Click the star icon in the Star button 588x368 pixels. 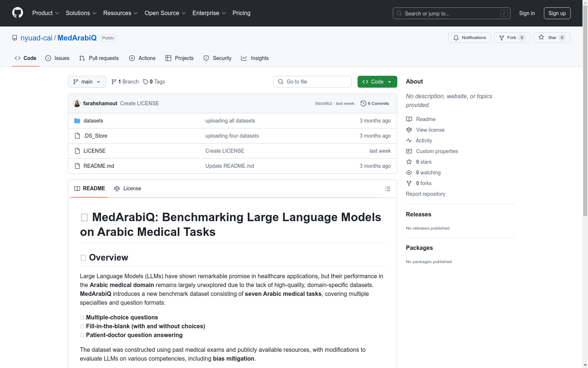tap(541, 37)
